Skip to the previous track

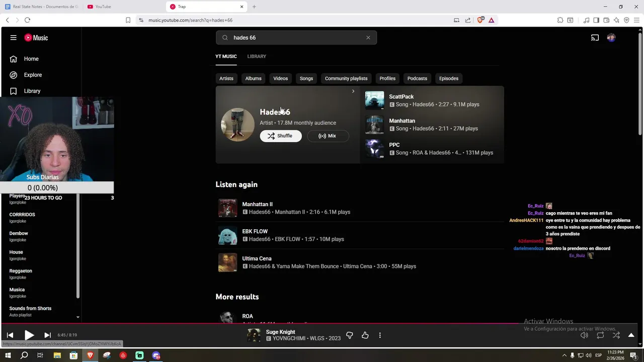click(x=10, y=335)
